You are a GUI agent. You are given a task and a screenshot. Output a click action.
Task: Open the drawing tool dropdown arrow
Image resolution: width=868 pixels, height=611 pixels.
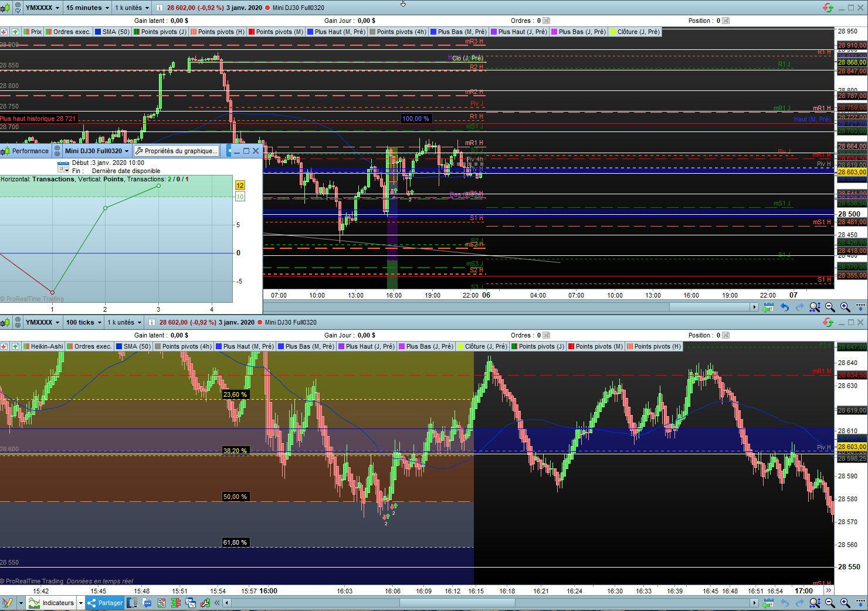(21, 603)
